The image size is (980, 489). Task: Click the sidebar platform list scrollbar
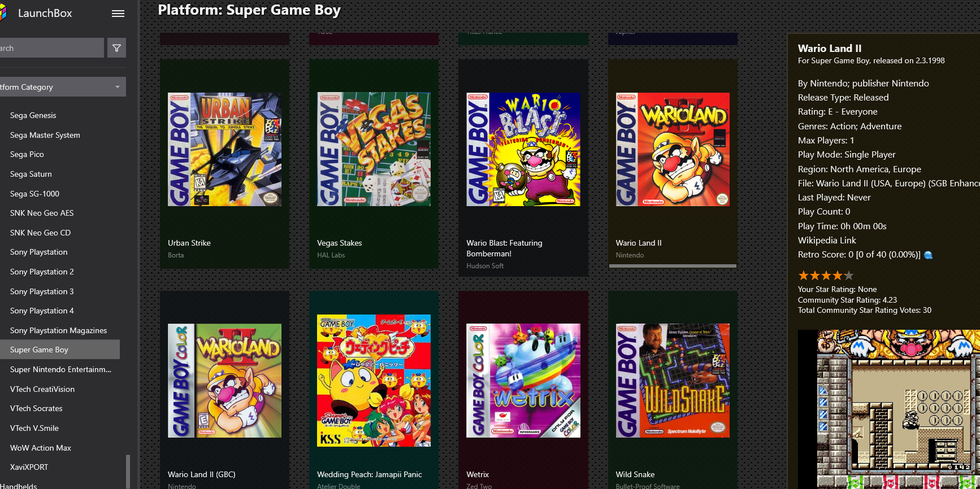128,471
